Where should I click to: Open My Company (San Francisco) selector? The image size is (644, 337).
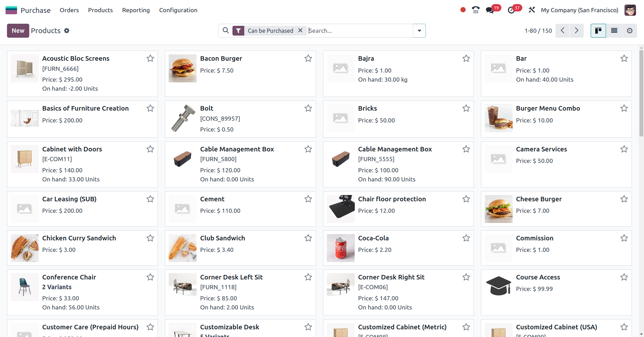pyautogui.click(x=579, y=10)
